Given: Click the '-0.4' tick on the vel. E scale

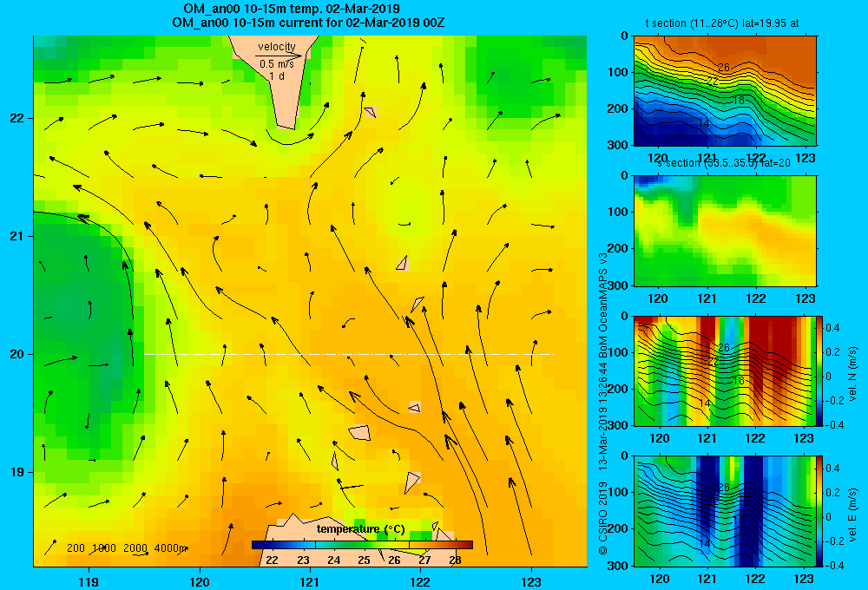Looking at the screenshot, I should [834, 566].
